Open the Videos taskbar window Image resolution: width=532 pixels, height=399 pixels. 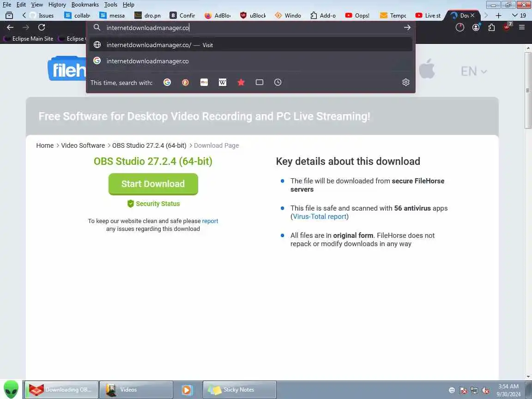[136, 389]
